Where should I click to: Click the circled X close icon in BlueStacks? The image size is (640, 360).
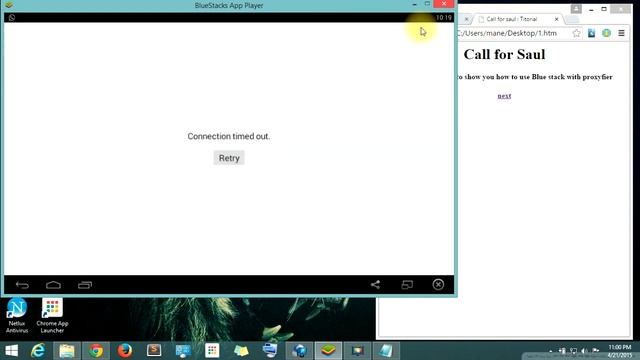[438, 284]
